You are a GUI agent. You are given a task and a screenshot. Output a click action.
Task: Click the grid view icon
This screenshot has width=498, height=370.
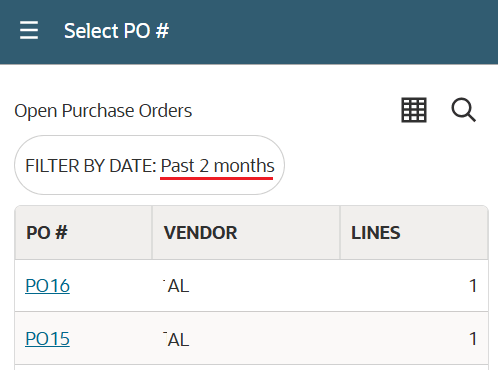[x=414, y=110]
